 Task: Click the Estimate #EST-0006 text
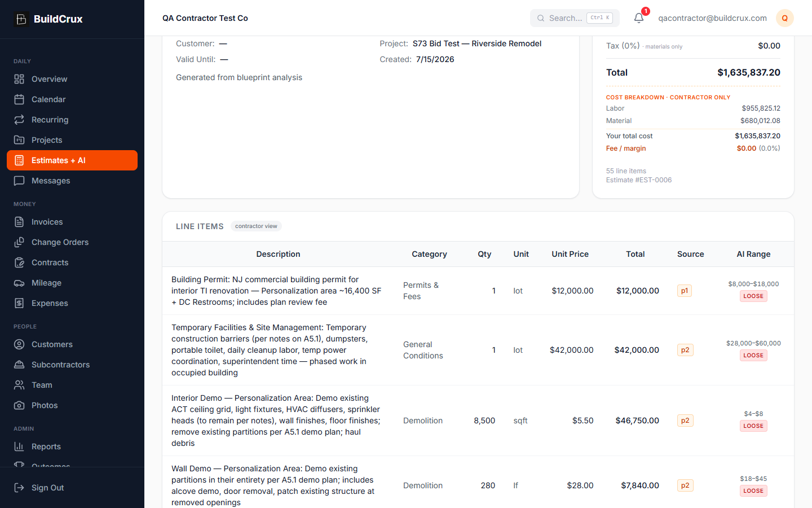tap(639, 180)
